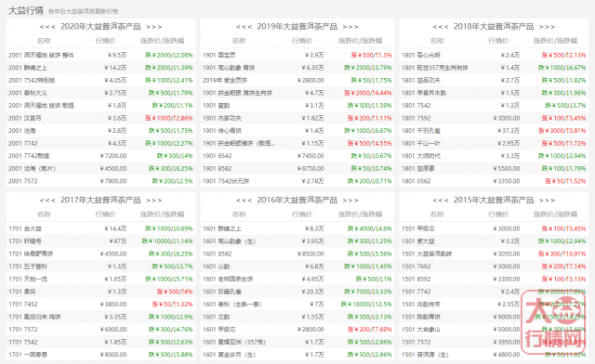Screen dimensions: 595x364
Task: Open the 1901 8582 product entry
Action: [x=217, y=168]
